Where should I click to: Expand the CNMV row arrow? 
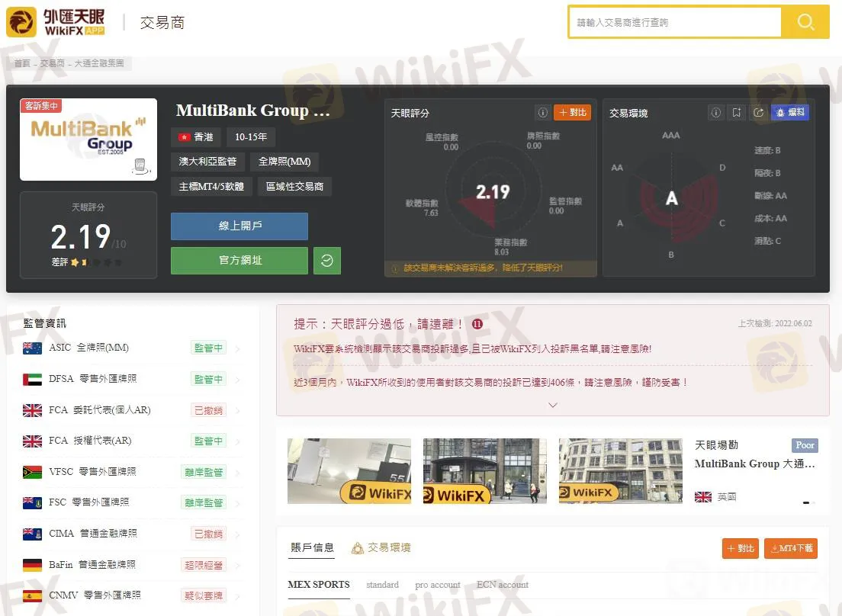(237, 597)
